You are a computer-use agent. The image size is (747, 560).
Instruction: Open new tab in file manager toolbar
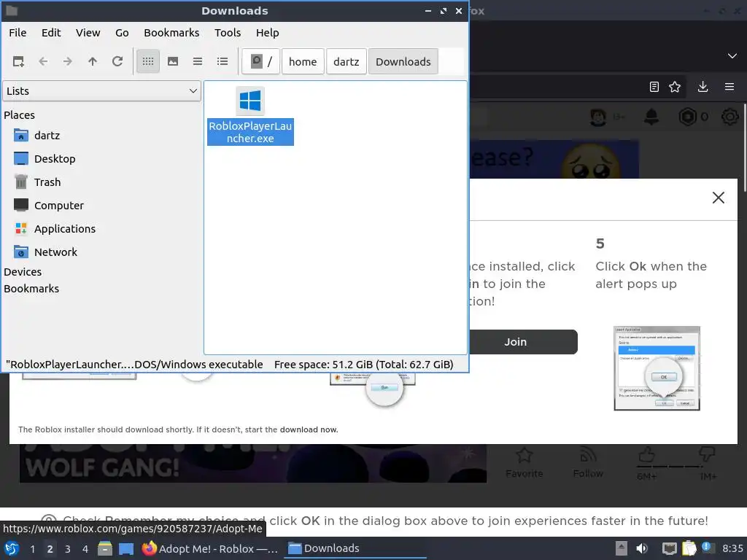tap(18, 61)
